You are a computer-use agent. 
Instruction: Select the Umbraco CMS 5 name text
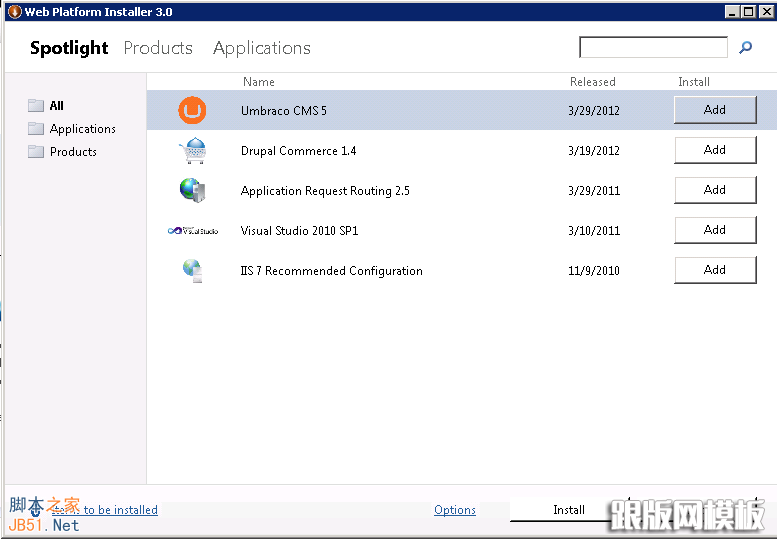tap(284, 110)
